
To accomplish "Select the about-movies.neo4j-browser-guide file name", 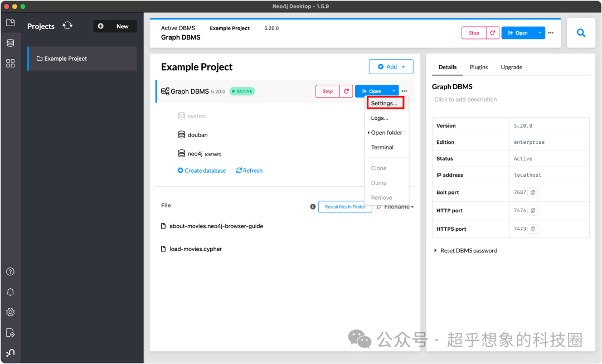I will click(x=216, y=226).
